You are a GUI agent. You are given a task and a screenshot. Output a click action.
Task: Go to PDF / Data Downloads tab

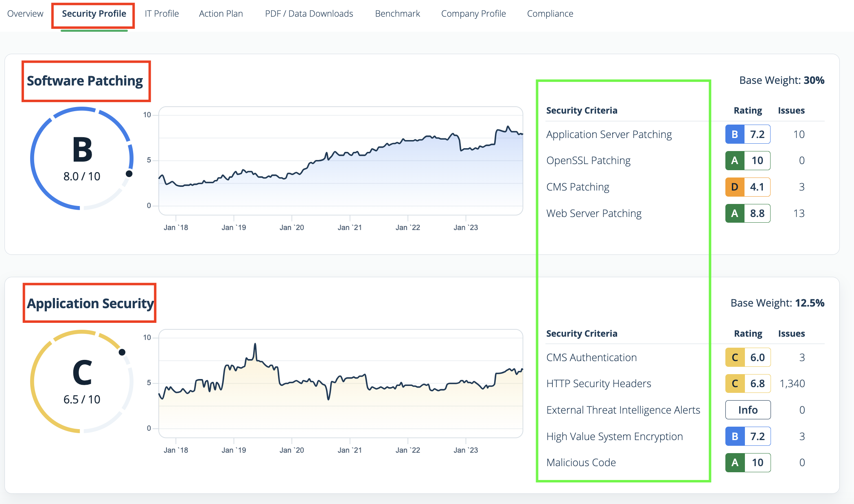pyautogui.click(x=309, y=13)
